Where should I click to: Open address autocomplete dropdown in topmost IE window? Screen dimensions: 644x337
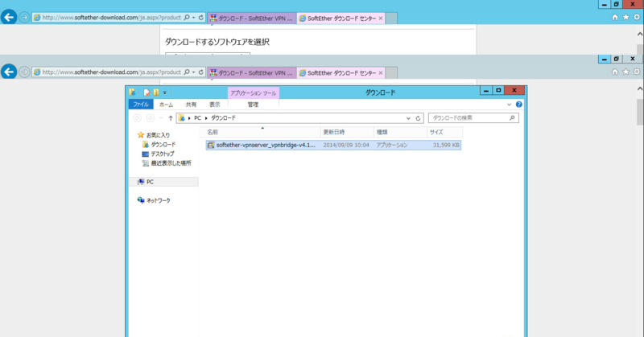tap(193, 18)
